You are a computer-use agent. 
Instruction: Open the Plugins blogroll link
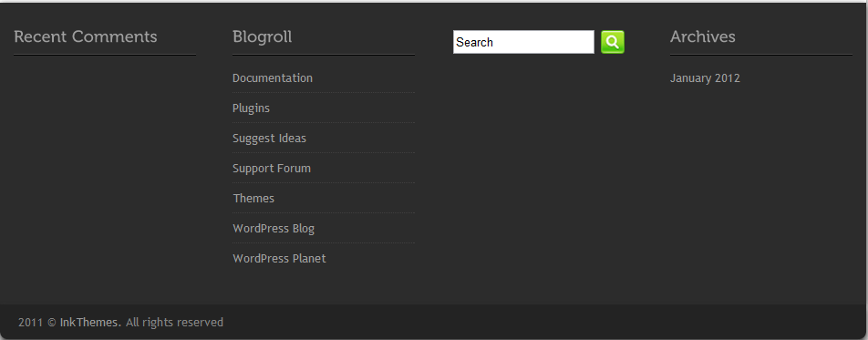(x=251, y=108)
